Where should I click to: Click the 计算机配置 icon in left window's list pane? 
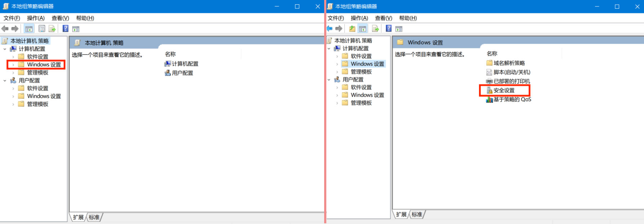(x=167, y=63)
